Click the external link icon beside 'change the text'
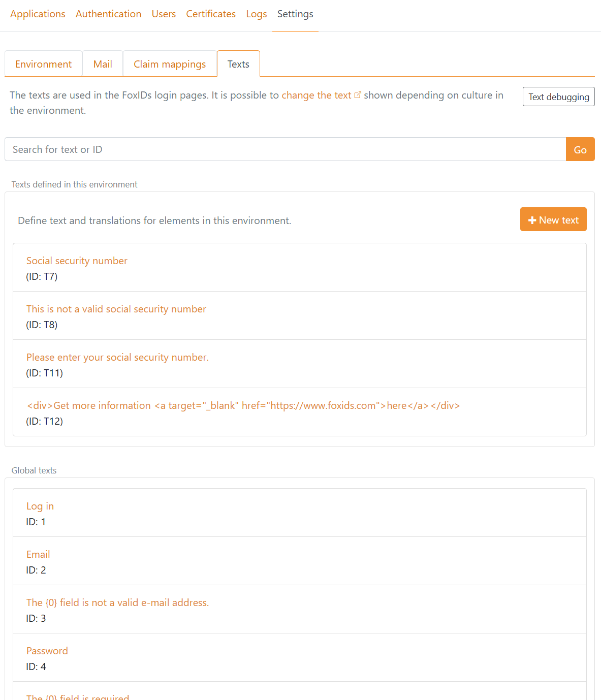This screenshot has height=700, width=601. click(x=358, y=94)
